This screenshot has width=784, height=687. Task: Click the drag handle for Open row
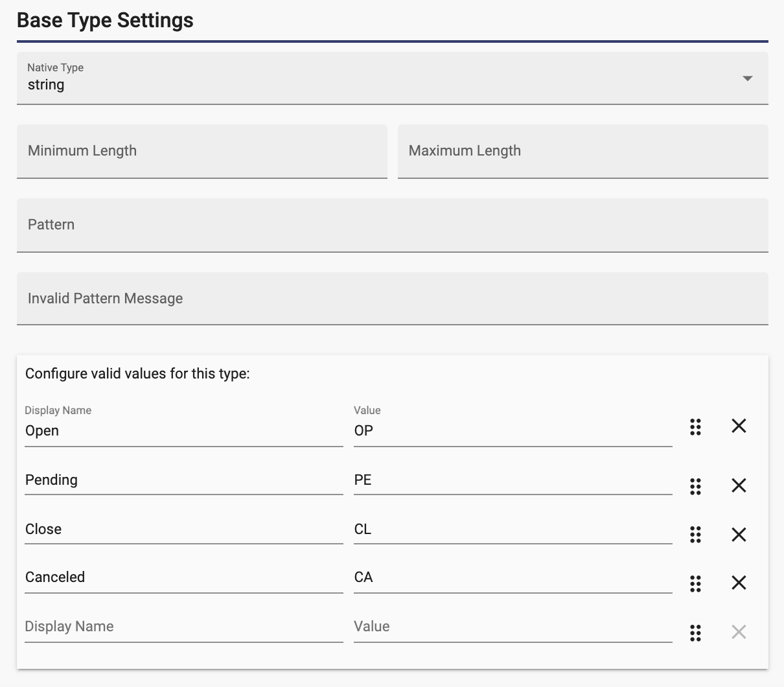click(x=695, y=427)
